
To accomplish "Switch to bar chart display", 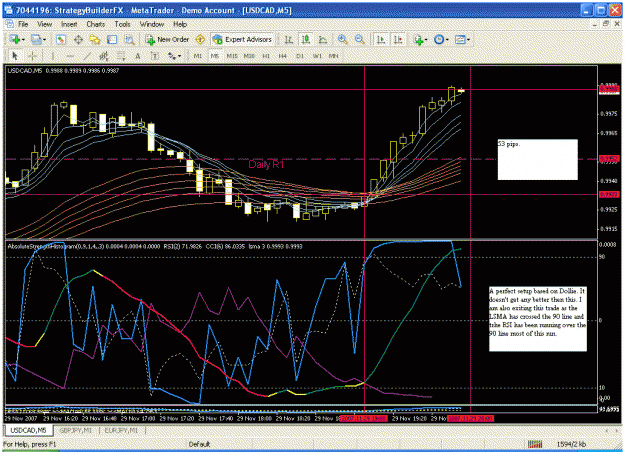I will click(x=289, y=39).
